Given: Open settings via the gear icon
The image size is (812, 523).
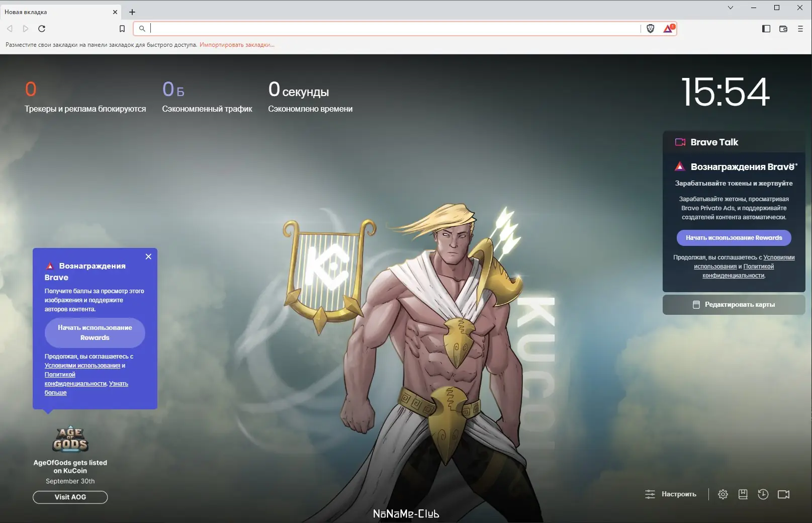Looking at the screenshot, I should point(723,494).
